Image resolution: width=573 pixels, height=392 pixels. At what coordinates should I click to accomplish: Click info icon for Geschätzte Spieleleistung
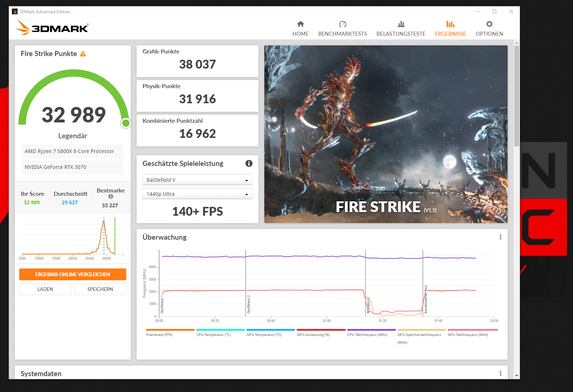tap(249, 163)
